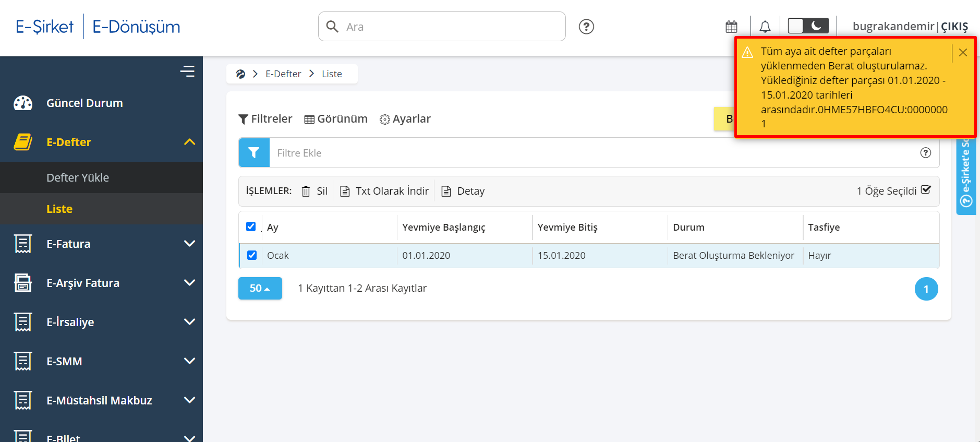Viewport: 980px width, 442px height.
Task: Click the E-Şirket logo
Action: tap(44, 27)
